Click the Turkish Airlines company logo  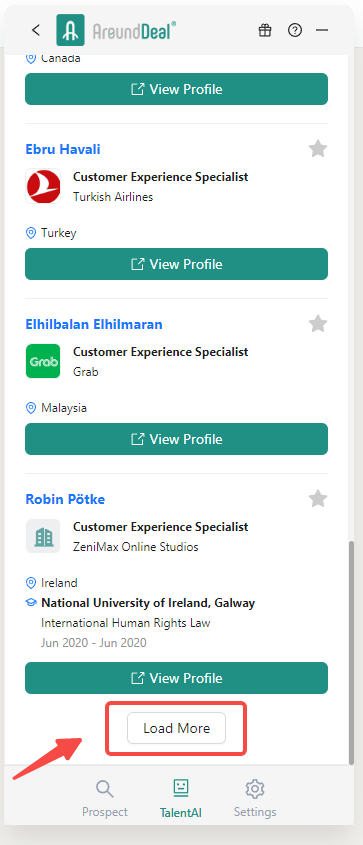point(43,186)
